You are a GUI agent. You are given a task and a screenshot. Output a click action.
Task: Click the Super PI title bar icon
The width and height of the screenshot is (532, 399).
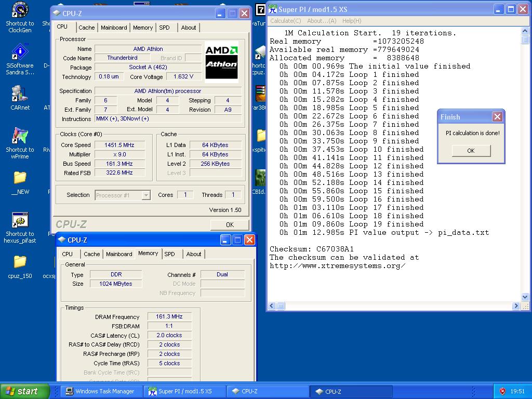[x=272, y=9]
